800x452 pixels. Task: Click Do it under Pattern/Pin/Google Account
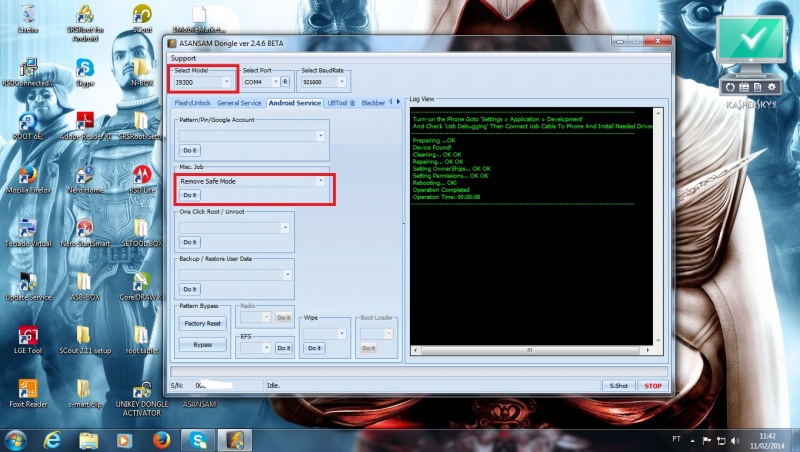[x=190, y=150]
